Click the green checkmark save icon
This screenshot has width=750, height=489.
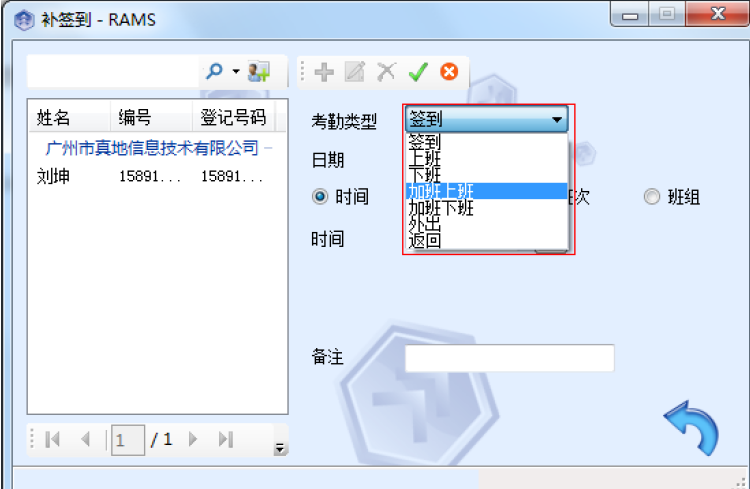[x=418, y=71]
